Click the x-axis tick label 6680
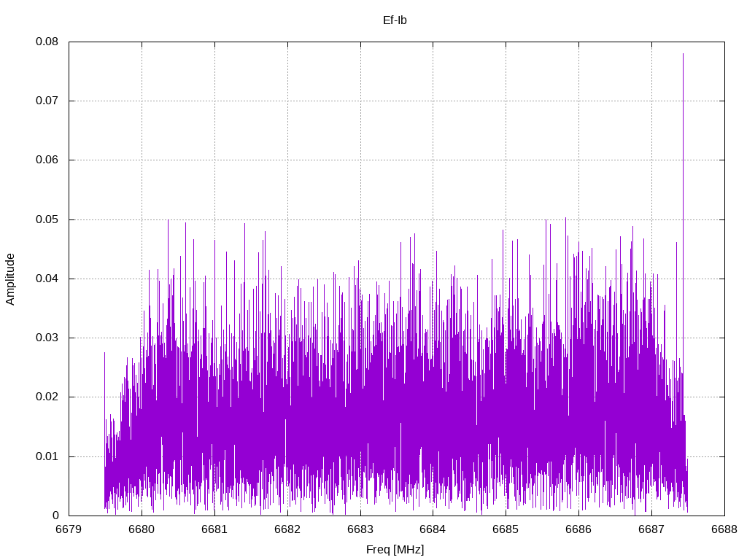The height and width of the screenshot is (560, 747). coord(142,529)
